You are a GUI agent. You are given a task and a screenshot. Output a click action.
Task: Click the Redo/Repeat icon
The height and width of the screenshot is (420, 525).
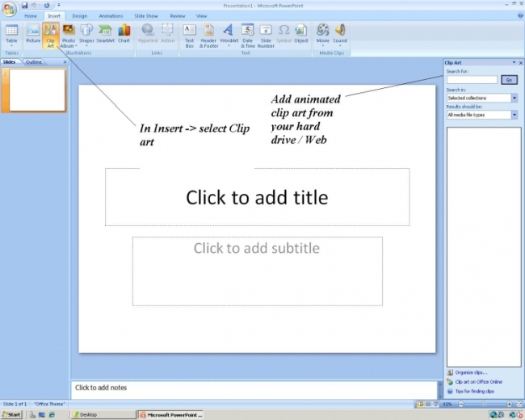click(47, 6)
